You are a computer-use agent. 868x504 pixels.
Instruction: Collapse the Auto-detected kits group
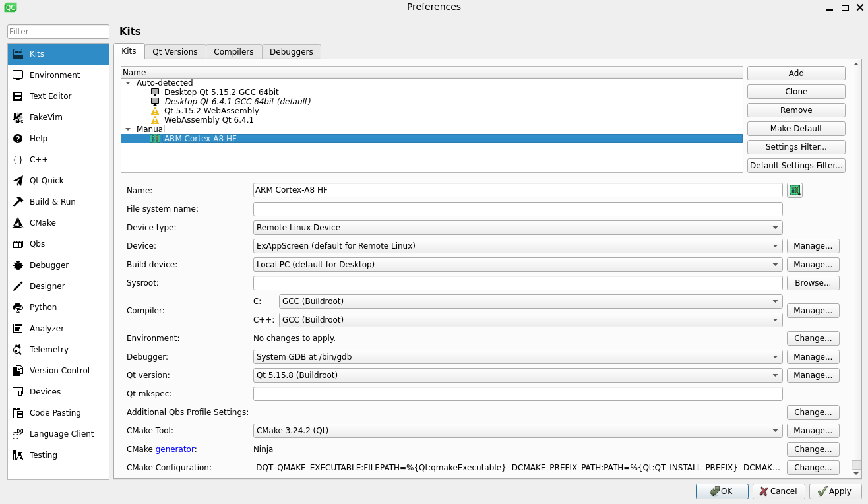pyautogui.click(x=127, y=83)
